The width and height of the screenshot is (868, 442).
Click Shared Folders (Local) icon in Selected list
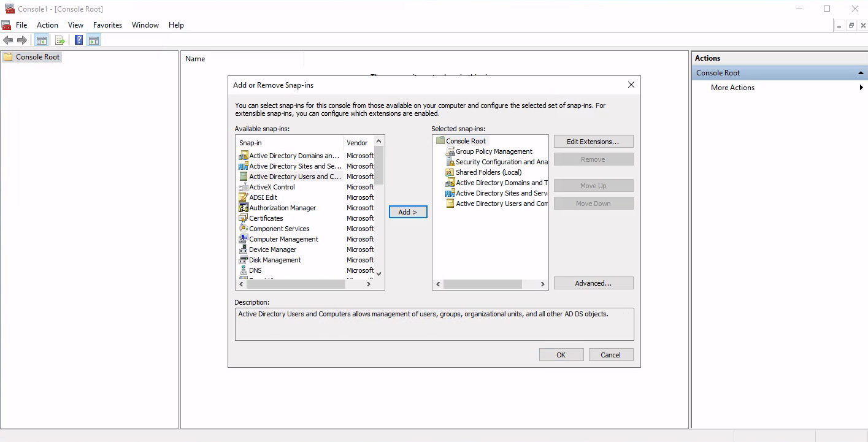(x=450, y=172)
